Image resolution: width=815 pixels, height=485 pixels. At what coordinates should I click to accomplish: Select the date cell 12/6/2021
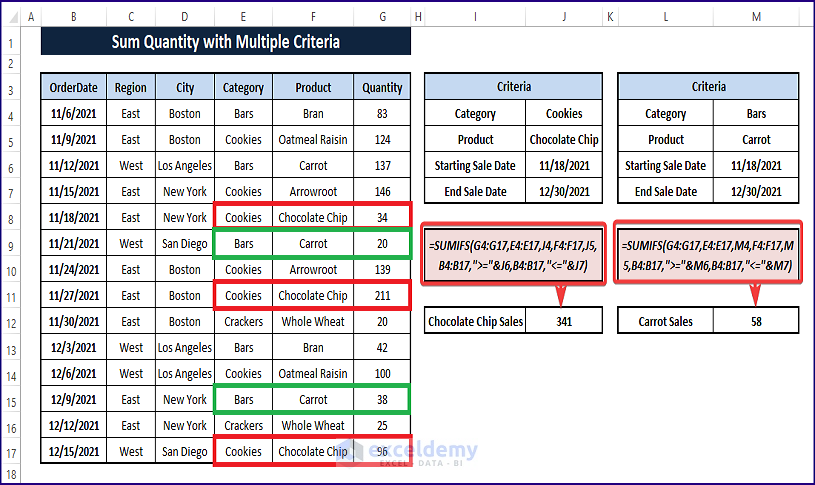click(73, 373)
